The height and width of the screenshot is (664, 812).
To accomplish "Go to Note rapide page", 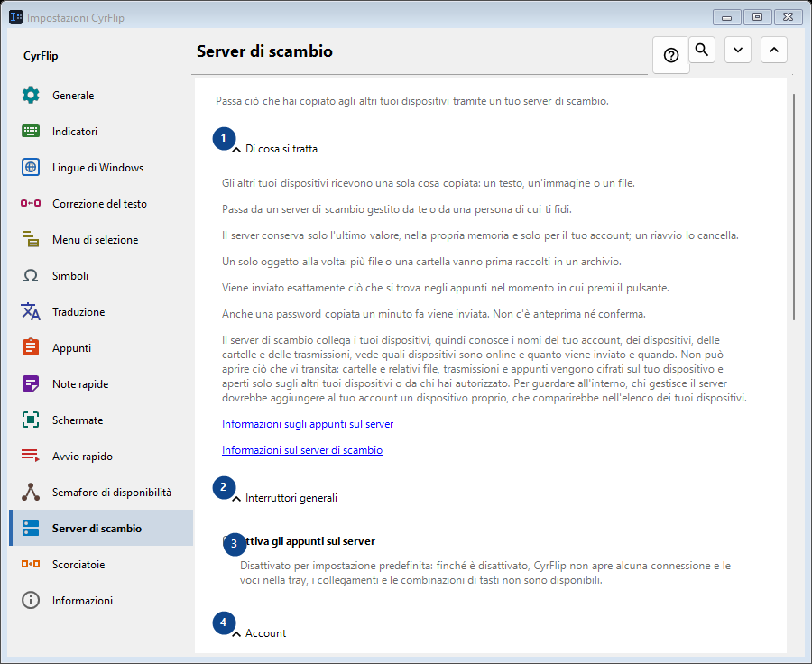I will click(x=101, y=383).
